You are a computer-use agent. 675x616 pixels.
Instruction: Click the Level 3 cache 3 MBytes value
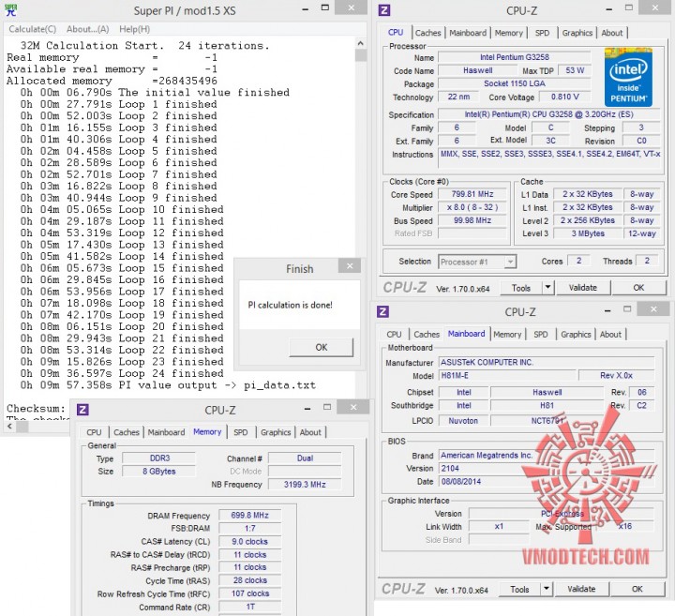(x=588, y=233)
